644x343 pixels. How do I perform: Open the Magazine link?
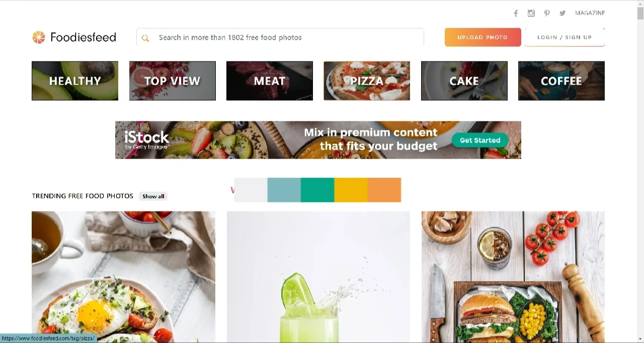590,13
